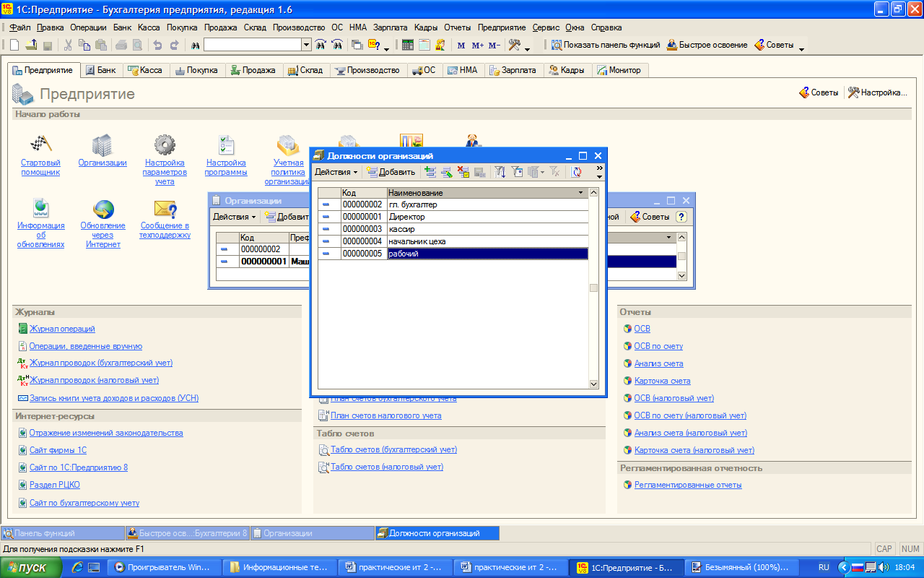Select row Директор in positions list
This screenshot has width=924, height=578.
(453, 217)
